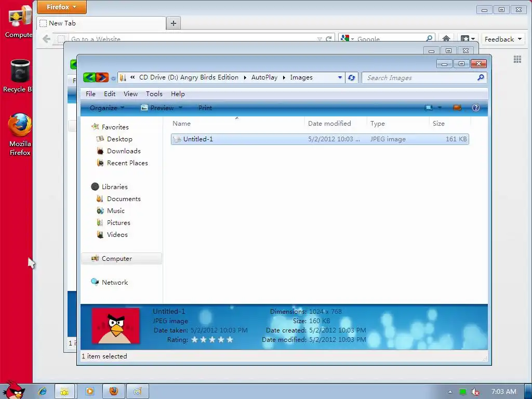Screen dimensions: 532x399
Task: Select Computer in navigation pane
Action: pyautogui.click(x=122, y=259)
